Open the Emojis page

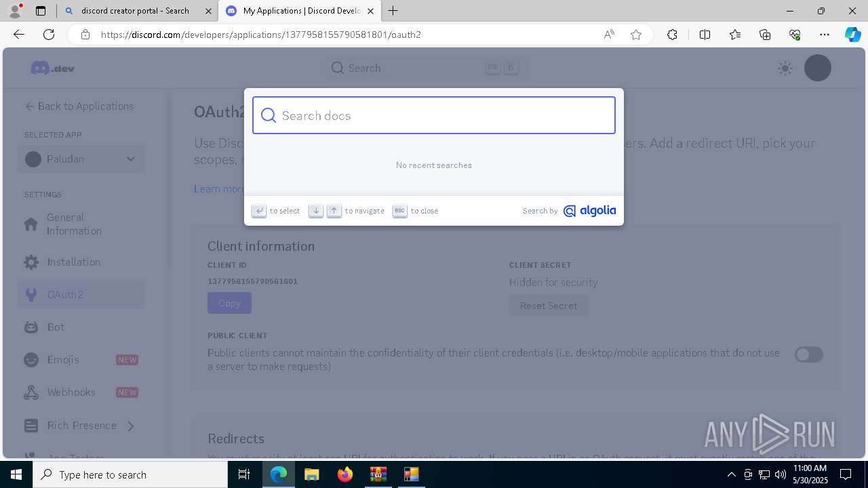click(81, 360)
